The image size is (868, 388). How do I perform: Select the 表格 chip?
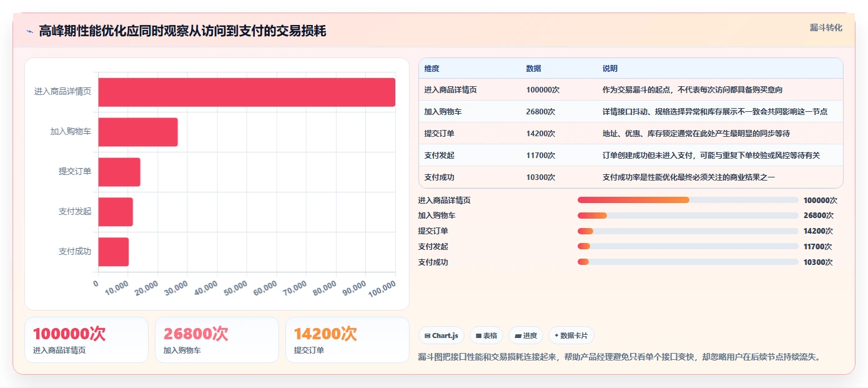tap(486, 336)
